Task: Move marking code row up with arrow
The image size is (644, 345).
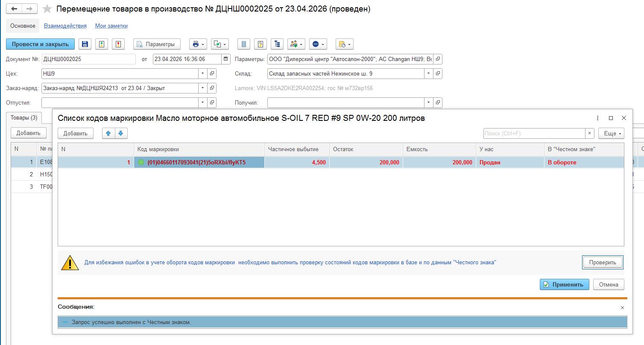Action: 108,133
